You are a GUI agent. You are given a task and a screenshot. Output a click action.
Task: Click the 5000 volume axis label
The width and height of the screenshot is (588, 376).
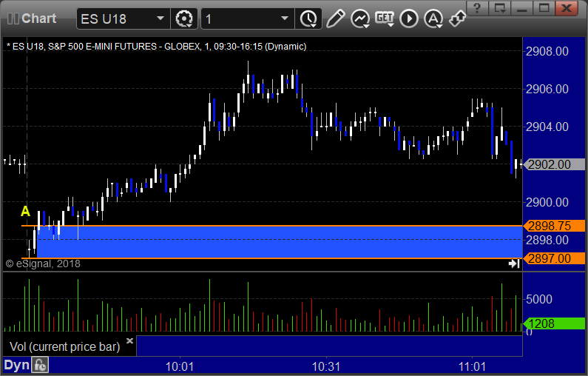point(539,299)
